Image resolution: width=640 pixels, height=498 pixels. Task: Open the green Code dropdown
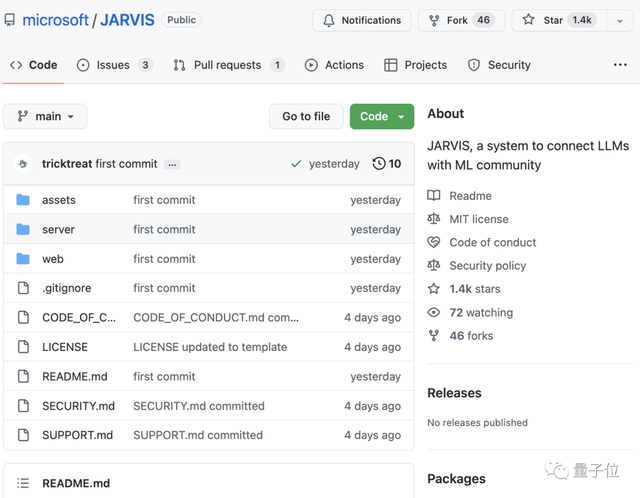click(x=381, y=116)
